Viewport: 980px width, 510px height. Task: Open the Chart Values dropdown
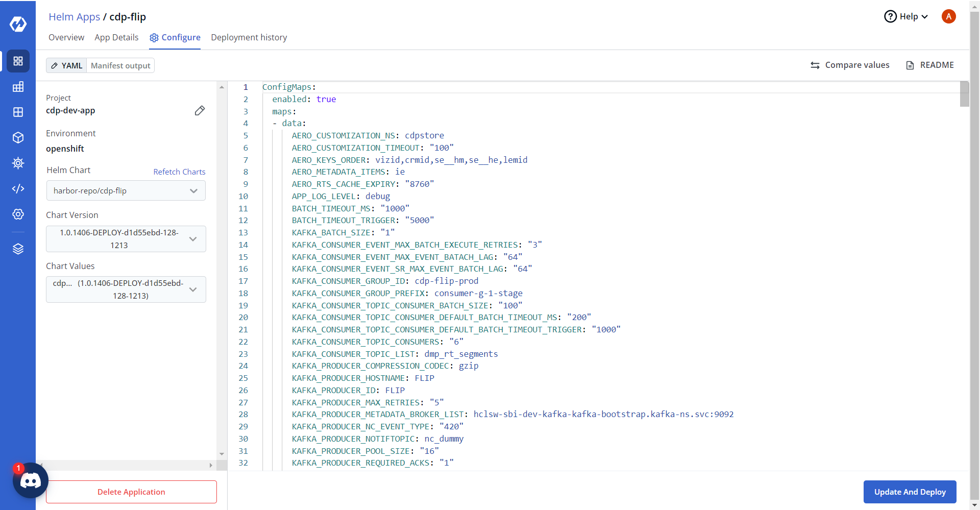click(126, 289)
